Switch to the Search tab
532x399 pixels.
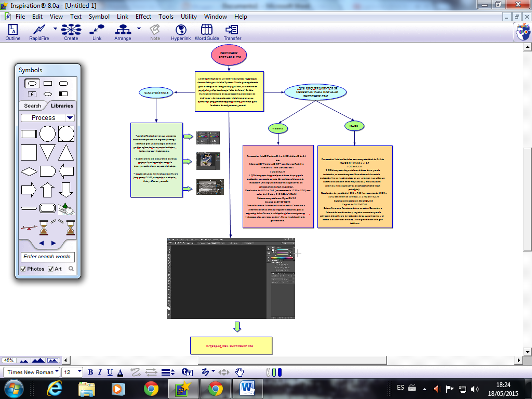[33, 106]
